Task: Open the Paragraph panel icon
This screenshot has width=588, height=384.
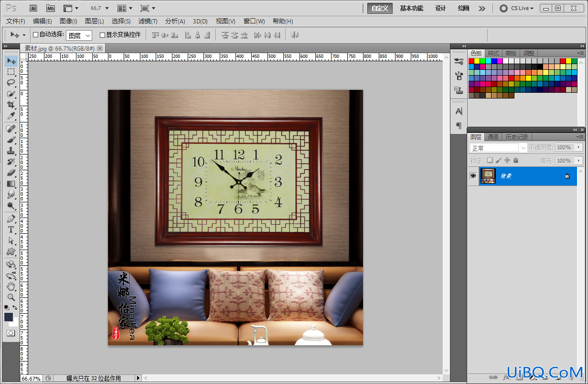Action: (459, 126)
